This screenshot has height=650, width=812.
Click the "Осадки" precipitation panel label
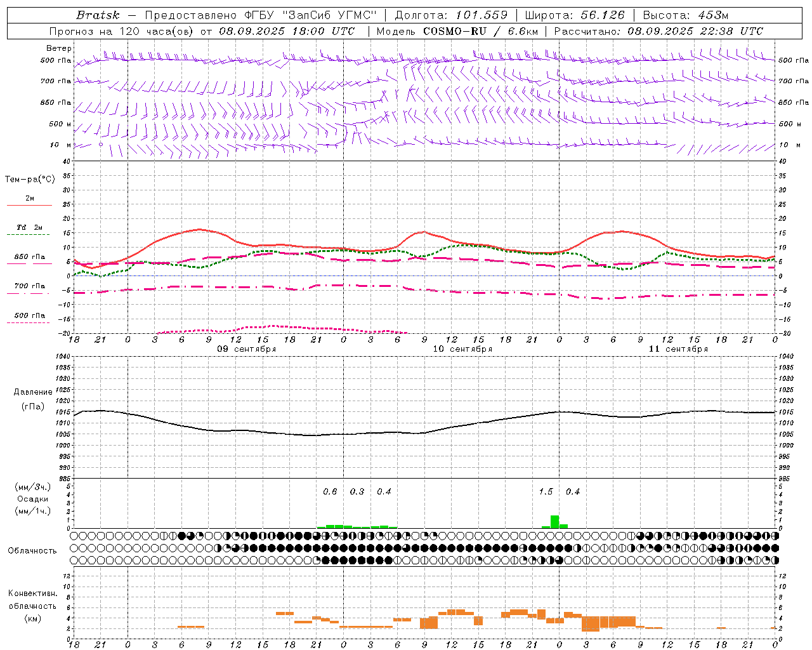33,499
